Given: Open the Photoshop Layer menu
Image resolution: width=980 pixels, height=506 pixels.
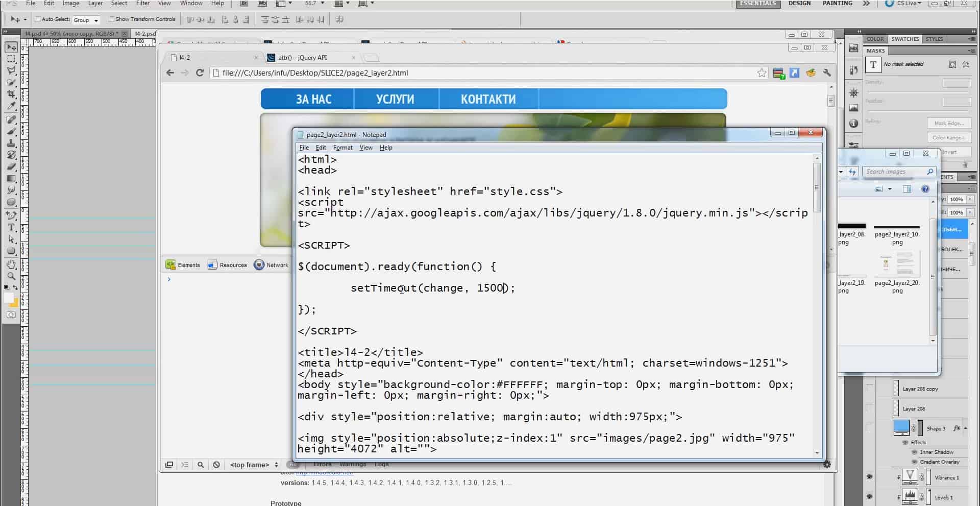Looking at the screenshot, I should [95, 4].
